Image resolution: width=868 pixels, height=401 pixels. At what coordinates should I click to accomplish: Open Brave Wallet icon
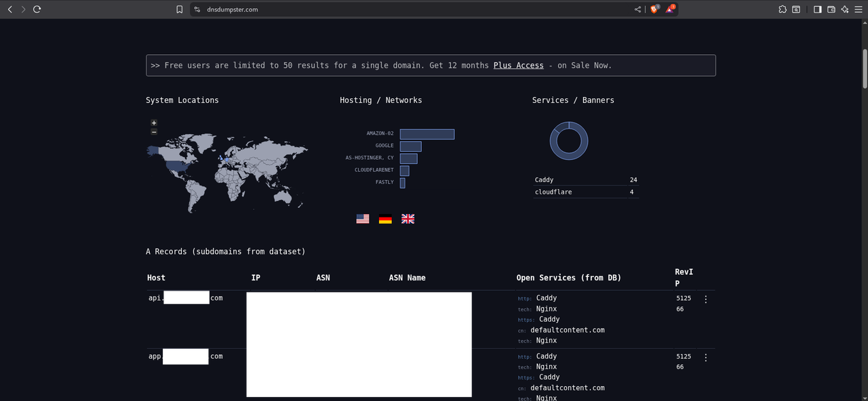(831, 9)
